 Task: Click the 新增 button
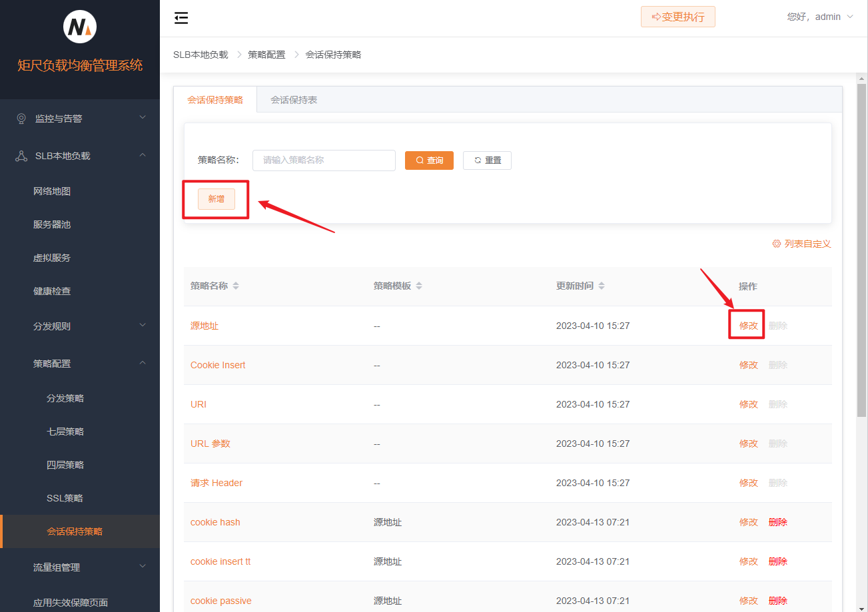click(x=217, y=198)
